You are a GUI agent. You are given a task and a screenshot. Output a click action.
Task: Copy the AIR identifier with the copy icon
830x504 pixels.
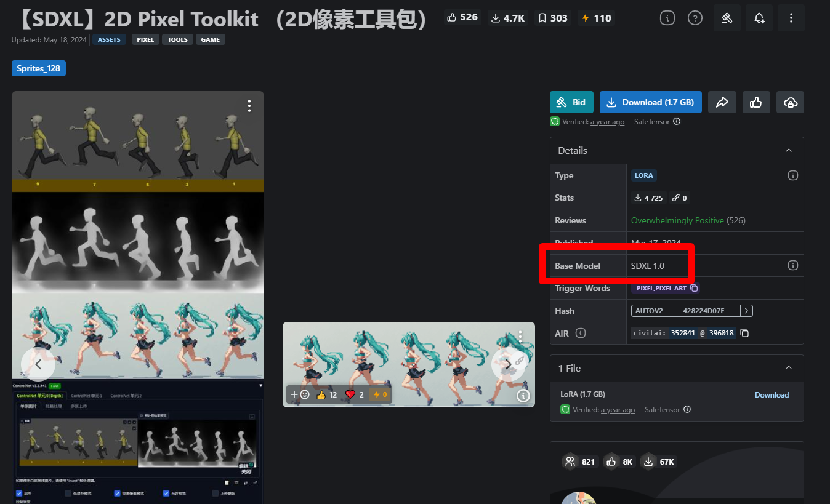744,333
